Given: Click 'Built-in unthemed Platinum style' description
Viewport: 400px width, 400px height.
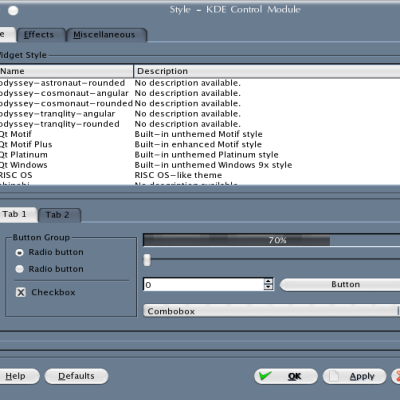Looking at the screenshot, I should 207,155.
